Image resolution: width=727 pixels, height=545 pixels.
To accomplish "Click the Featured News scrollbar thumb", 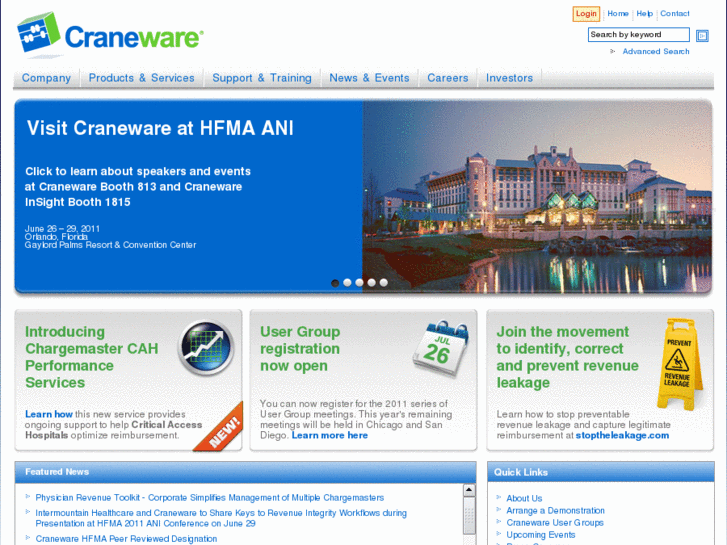I will pos(469,515).
